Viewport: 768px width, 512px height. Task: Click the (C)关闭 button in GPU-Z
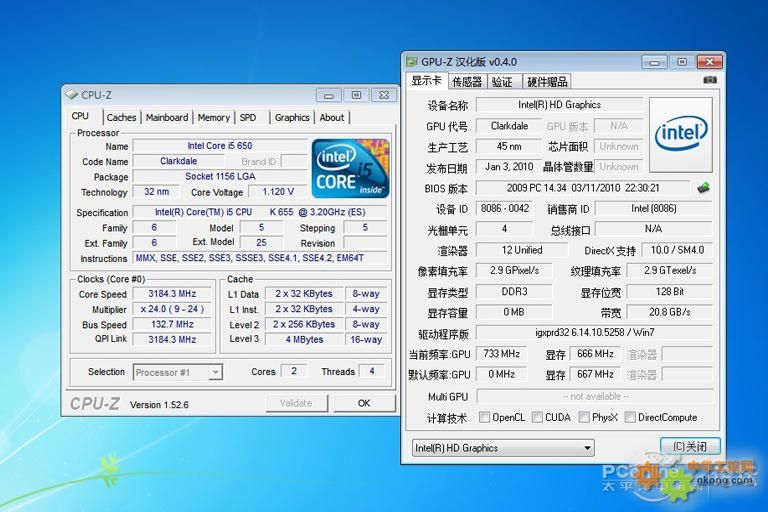click(690, 446)
